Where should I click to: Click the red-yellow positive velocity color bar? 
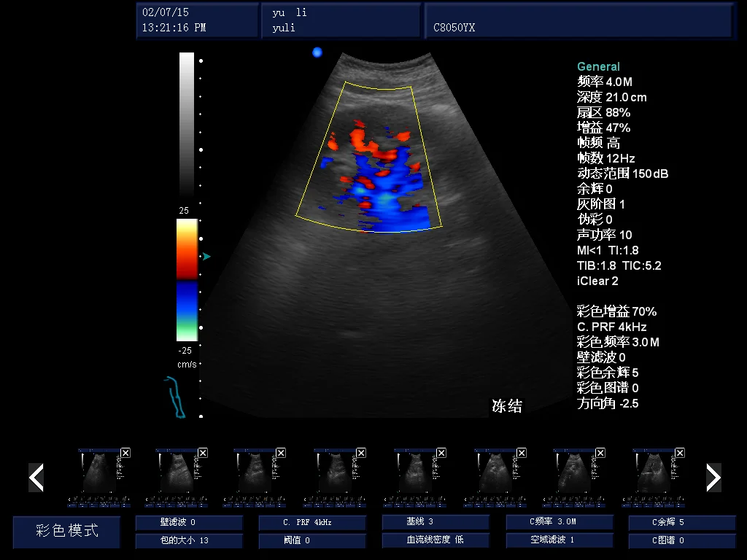tap(187, 249)
